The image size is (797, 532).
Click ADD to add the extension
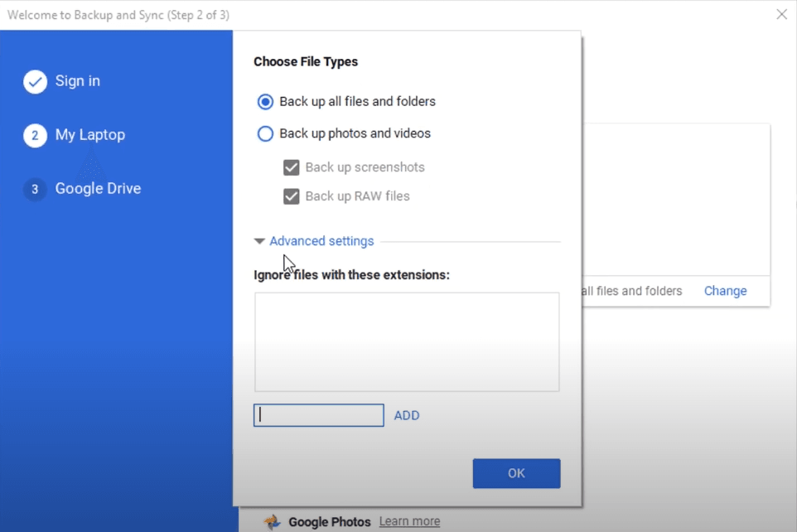407,415
